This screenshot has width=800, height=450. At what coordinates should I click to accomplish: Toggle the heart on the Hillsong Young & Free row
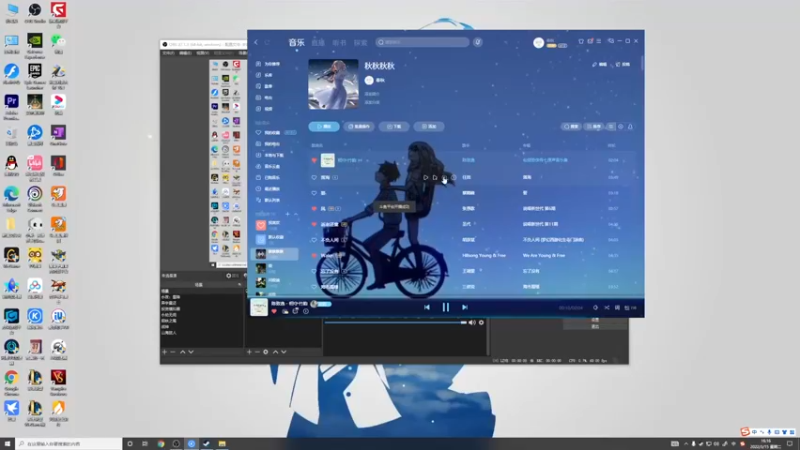[314, 256]
